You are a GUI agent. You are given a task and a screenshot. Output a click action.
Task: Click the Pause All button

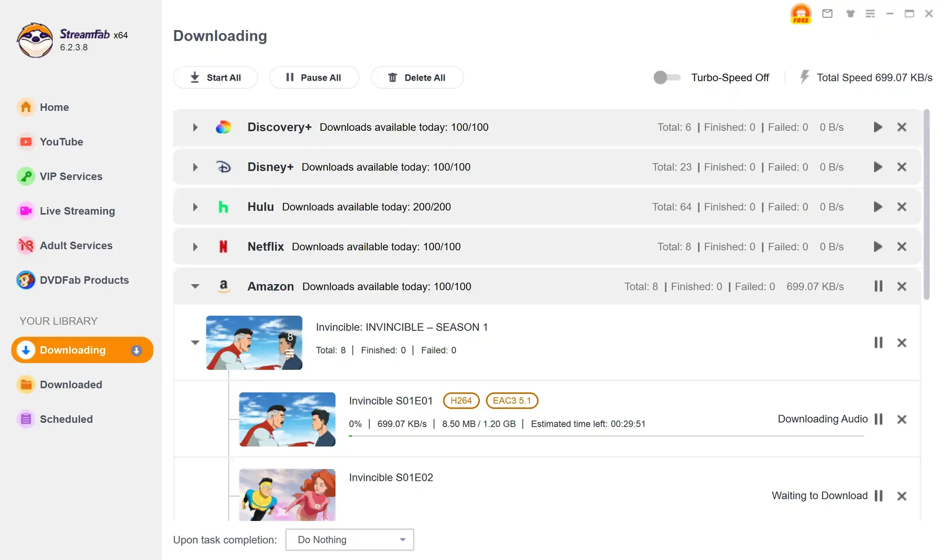coord(314,78)
